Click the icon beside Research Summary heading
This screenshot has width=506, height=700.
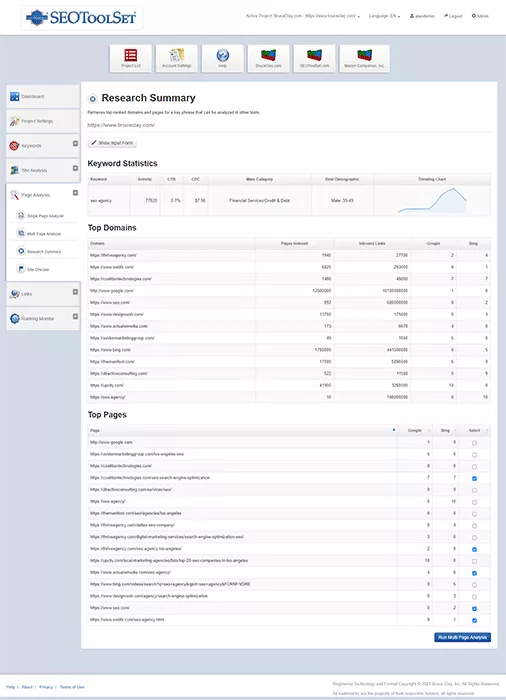pos(92,99)
